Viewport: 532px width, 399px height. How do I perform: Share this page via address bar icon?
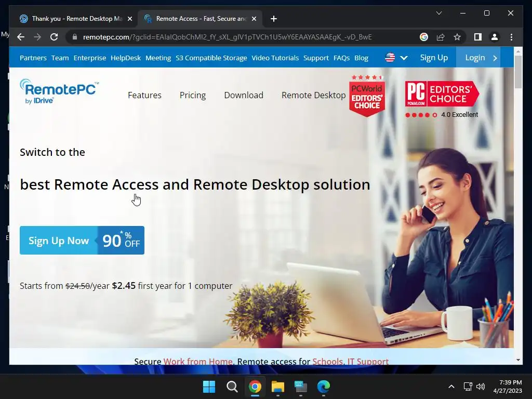click(441, 37)
